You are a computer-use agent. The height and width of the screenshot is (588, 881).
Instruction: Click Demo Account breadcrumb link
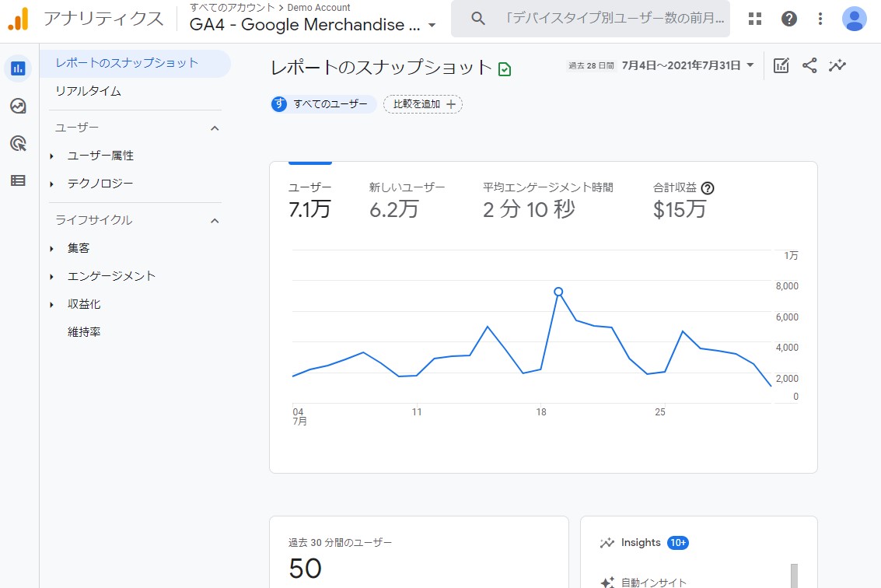pyautogui.click(x=319, y=7)
